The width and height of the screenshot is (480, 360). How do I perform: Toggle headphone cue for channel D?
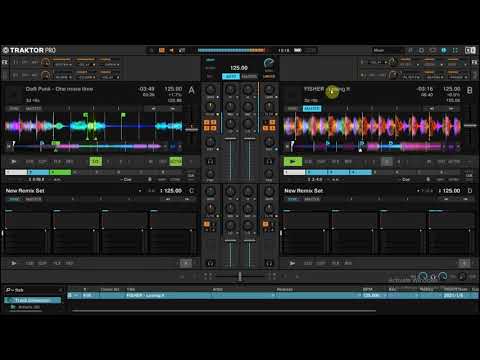(269, 263)
